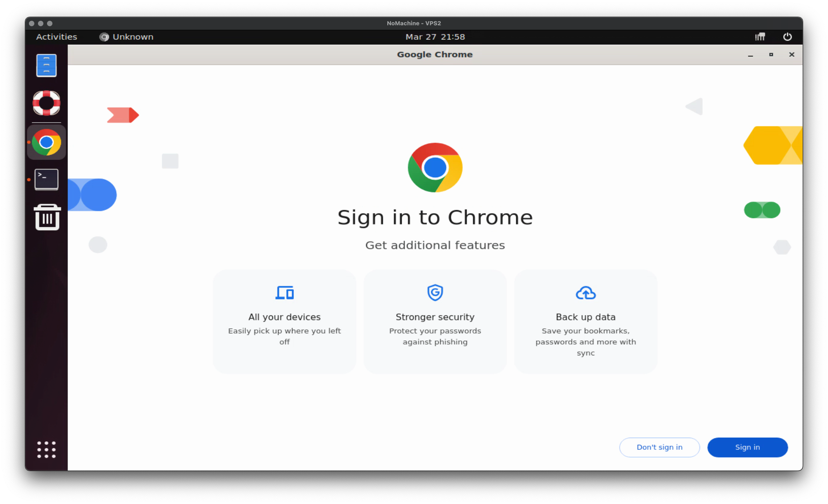Open the power menu icon in top bar
828x504 pixels.
787,37
